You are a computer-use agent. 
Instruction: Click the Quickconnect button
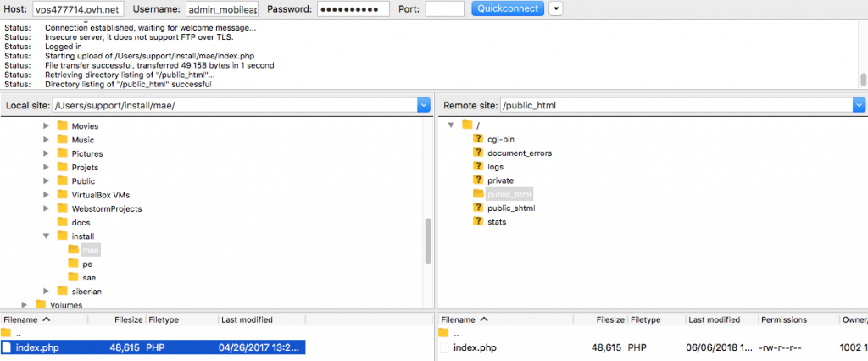(x=507, y=9)
